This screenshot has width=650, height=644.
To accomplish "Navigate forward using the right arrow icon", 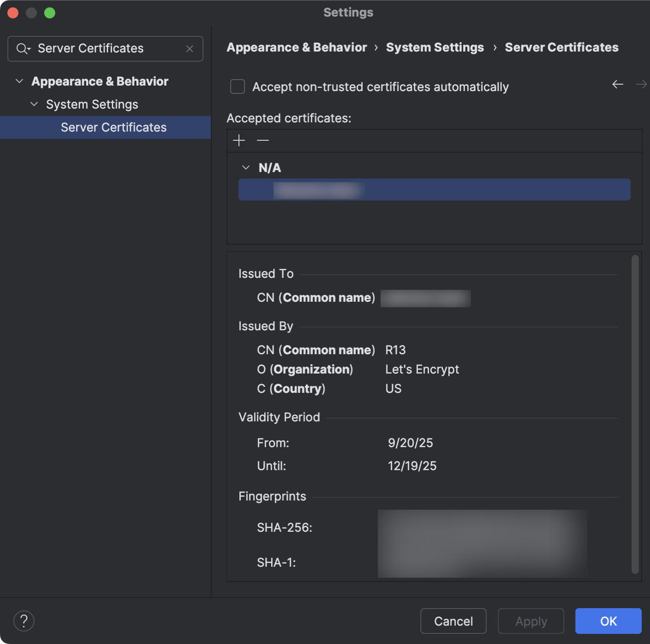I will pos(642,84).
